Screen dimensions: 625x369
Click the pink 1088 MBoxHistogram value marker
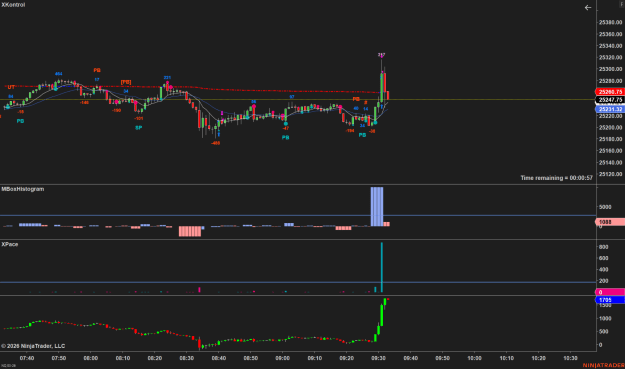point(609,222)
